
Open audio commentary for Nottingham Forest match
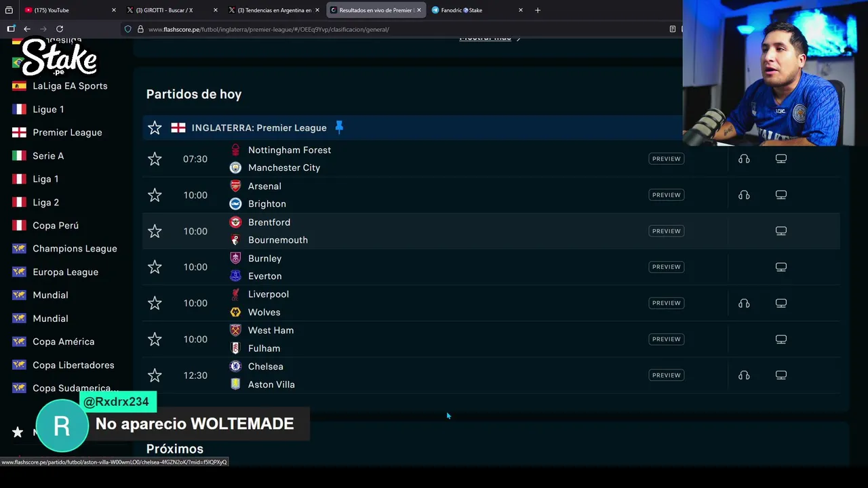click(744, 159)
